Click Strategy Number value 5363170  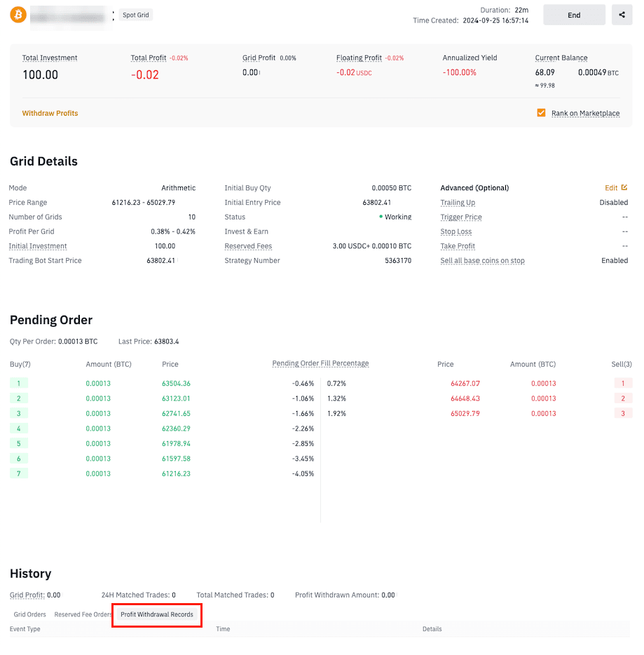398,261
